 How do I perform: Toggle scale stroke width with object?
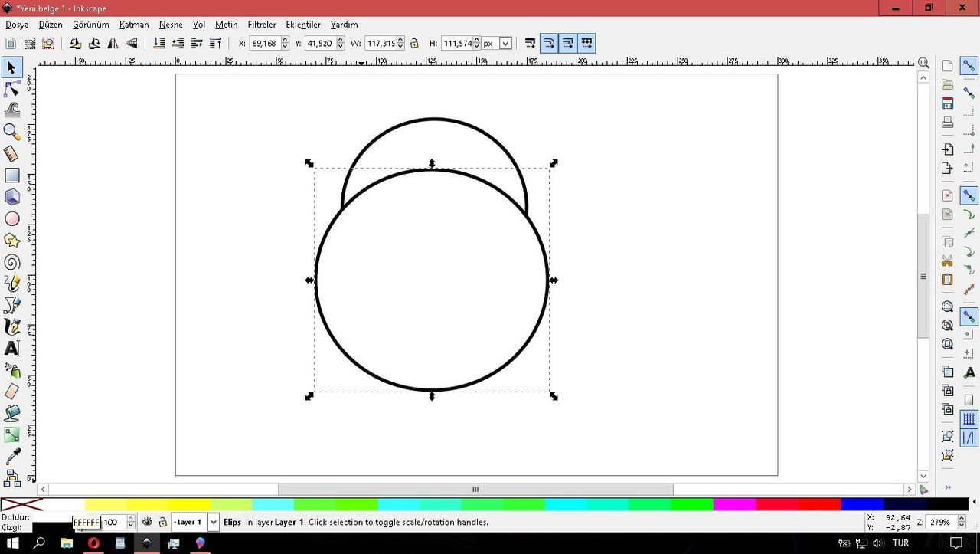point(530,44)
